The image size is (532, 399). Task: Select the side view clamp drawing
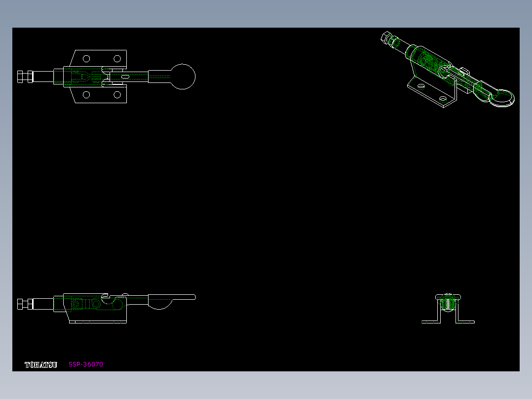106,308
